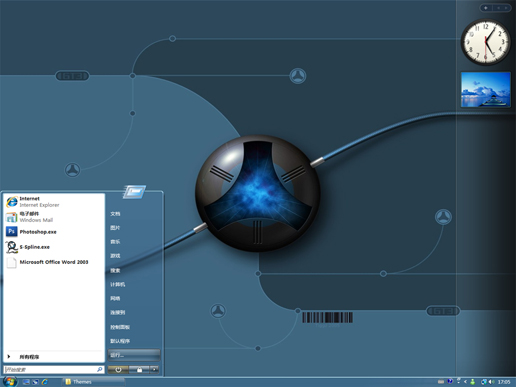Show hidden tray icons with the chevron
The height and width of the screenshot is (387, 516).
coord(465,382)
